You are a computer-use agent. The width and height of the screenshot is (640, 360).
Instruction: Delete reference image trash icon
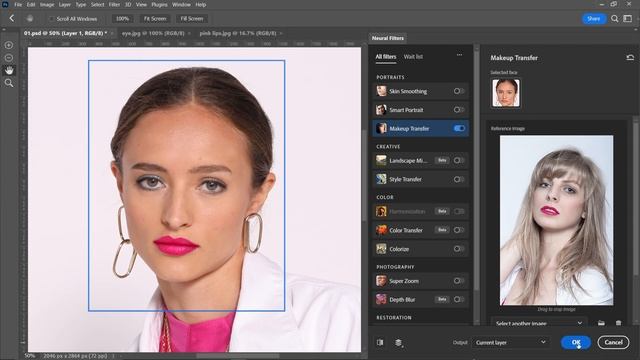pos(618,323)
